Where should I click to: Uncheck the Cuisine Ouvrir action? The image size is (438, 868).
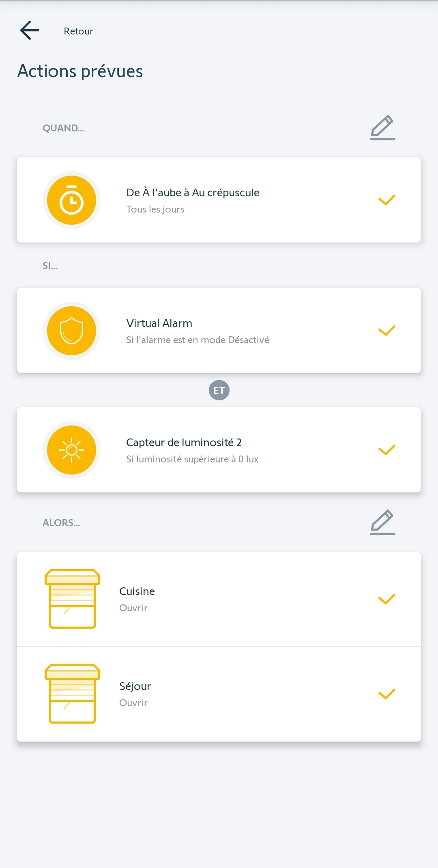(386, 599)
